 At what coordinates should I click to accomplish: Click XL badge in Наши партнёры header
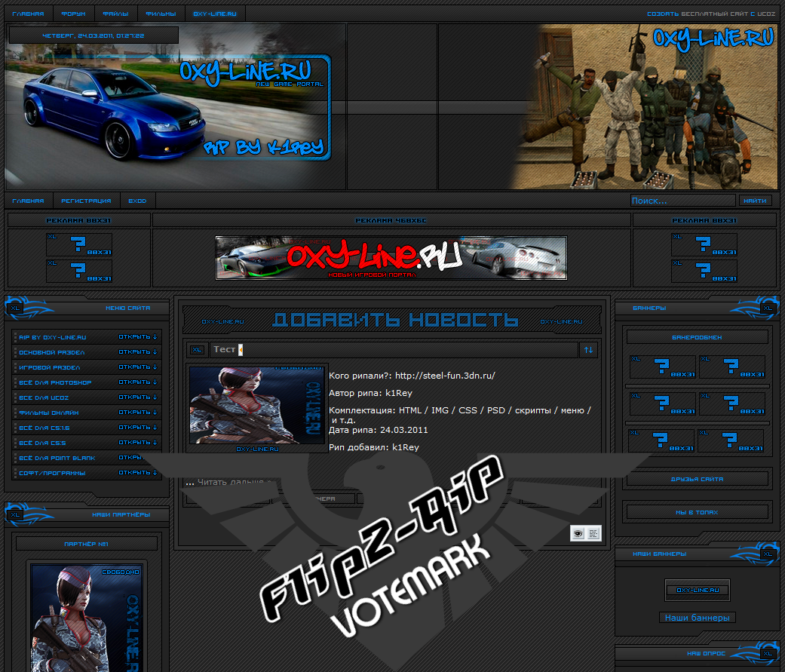(x=16, y=514)
